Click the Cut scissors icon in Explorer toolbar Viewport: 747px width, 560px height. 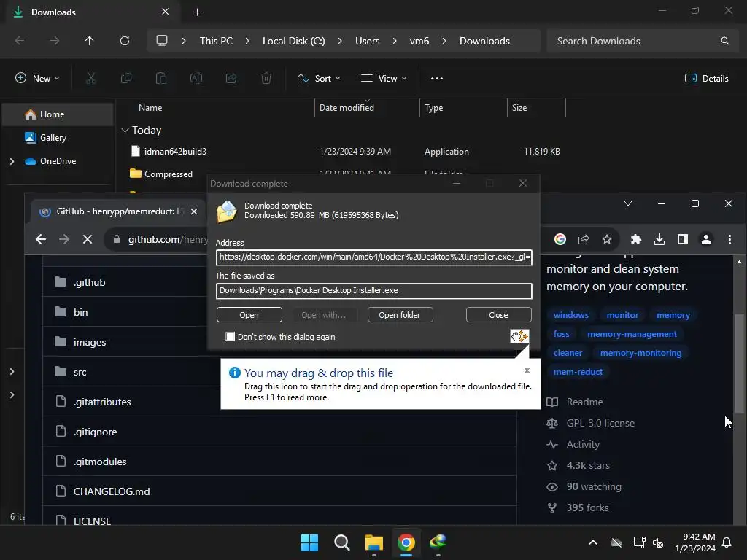pyautogui.click(x=90, y=78)
